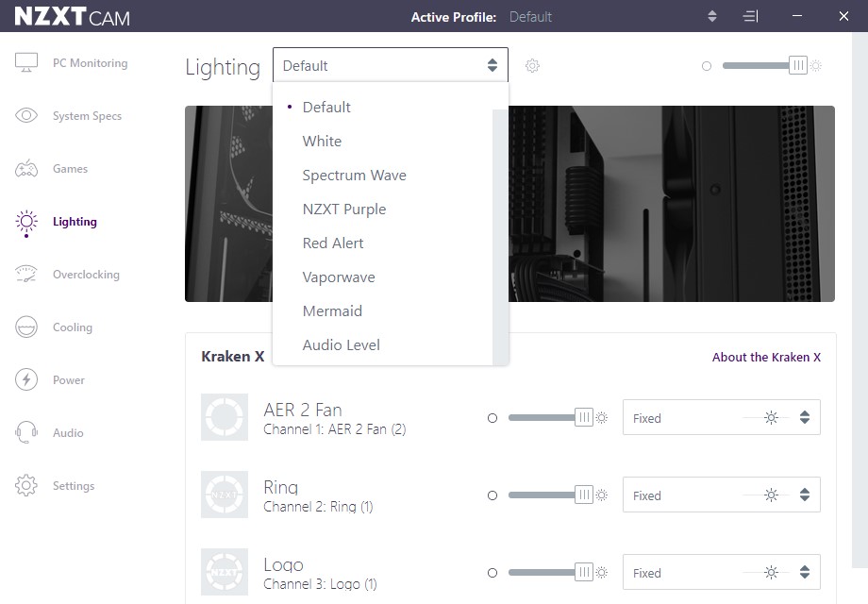Select Red Alert lighting profile
The image size is (868, 604).
(382, 243)
